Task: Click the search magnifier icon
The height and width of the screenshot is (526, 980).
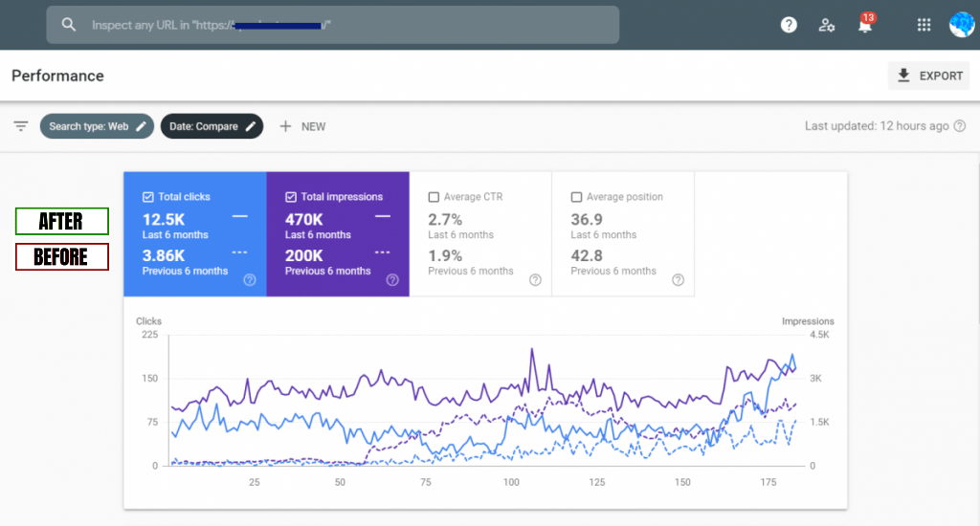Action: coord(69,25)
